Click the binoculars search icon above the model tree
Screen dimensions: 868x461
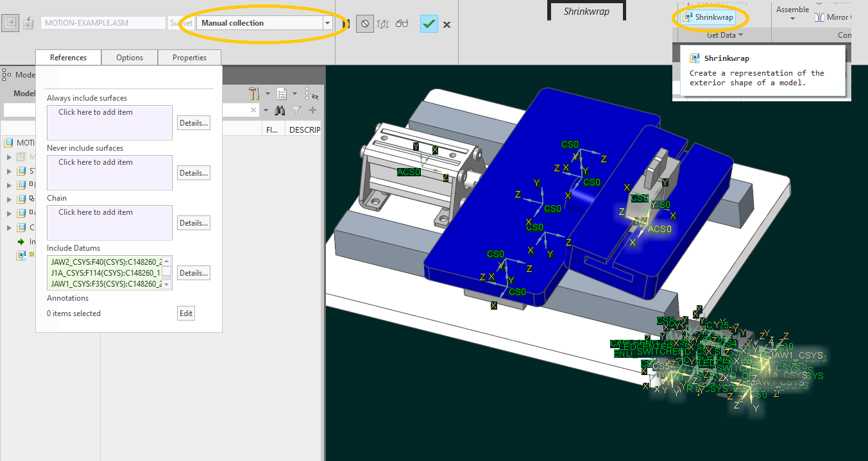(280, 110)
